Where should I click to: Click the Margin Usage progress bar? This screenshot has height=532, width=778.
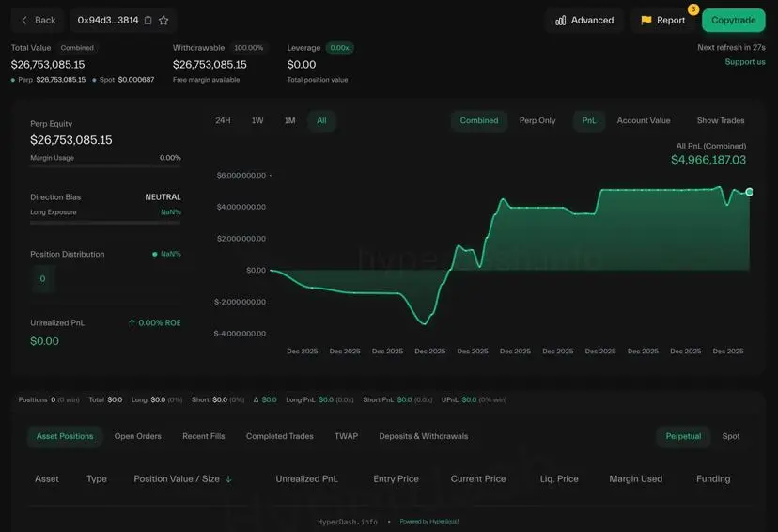tap(105, 166)
